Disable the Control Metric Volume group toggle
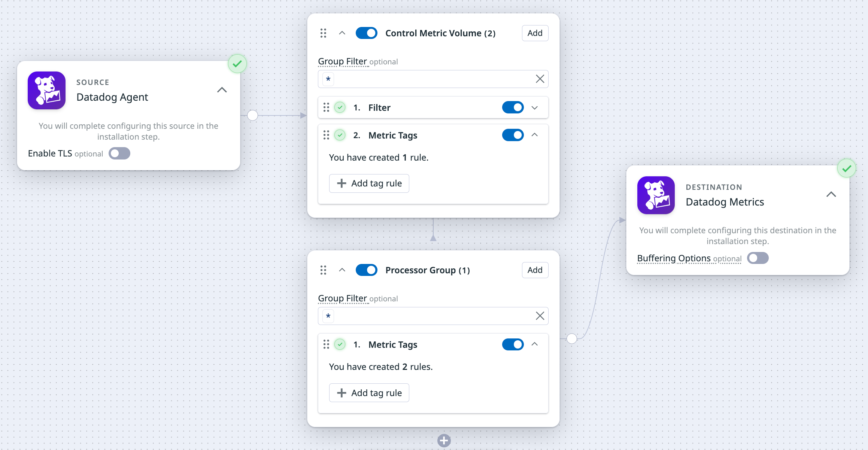 [x=366, y=33]
